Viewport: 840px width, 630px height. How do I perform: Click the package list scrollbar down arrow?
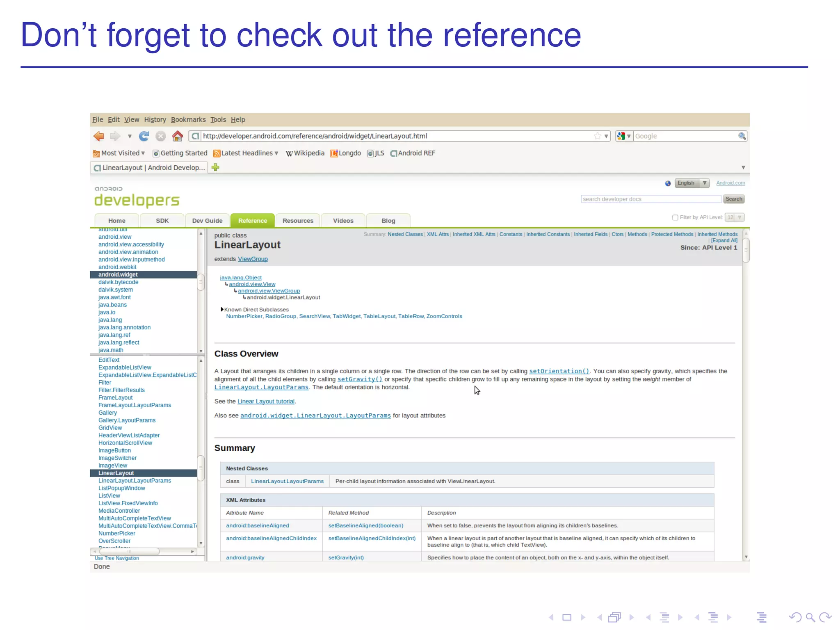(201, 351)
